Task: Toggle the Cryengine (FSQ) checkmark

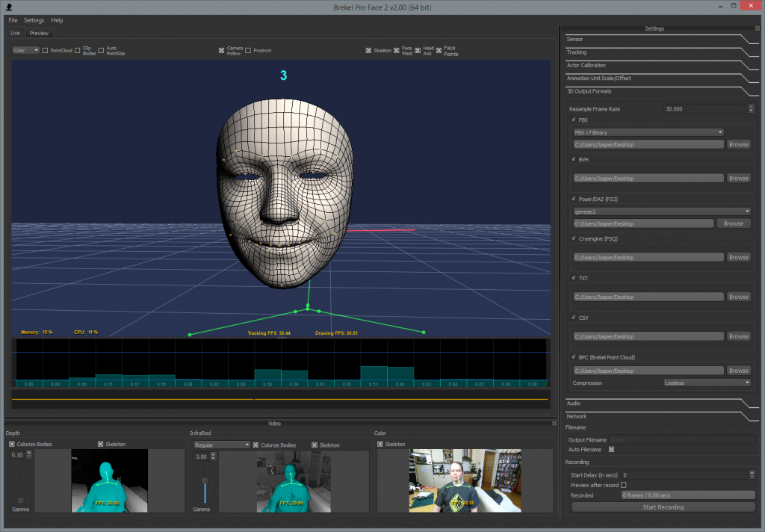Action: coord(574,238)
